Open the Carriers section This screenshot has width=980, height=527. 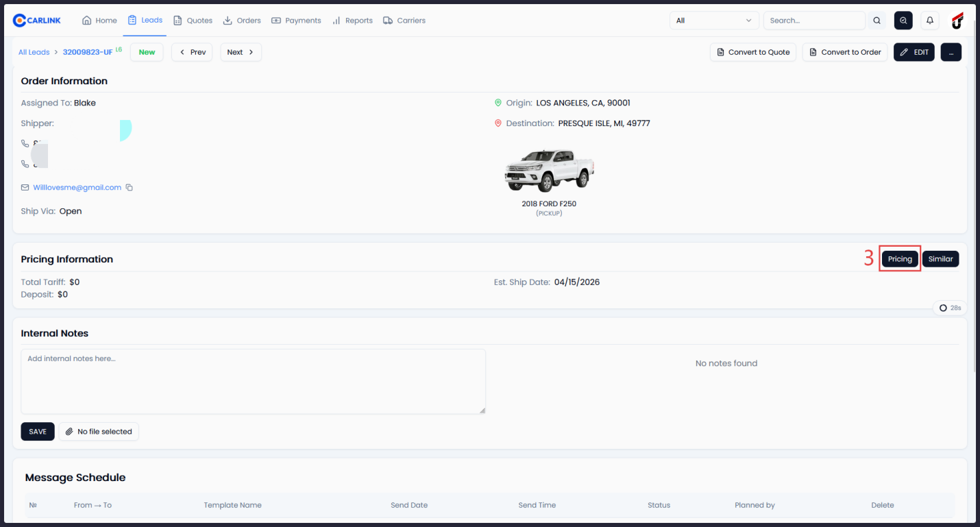(404, 20)
